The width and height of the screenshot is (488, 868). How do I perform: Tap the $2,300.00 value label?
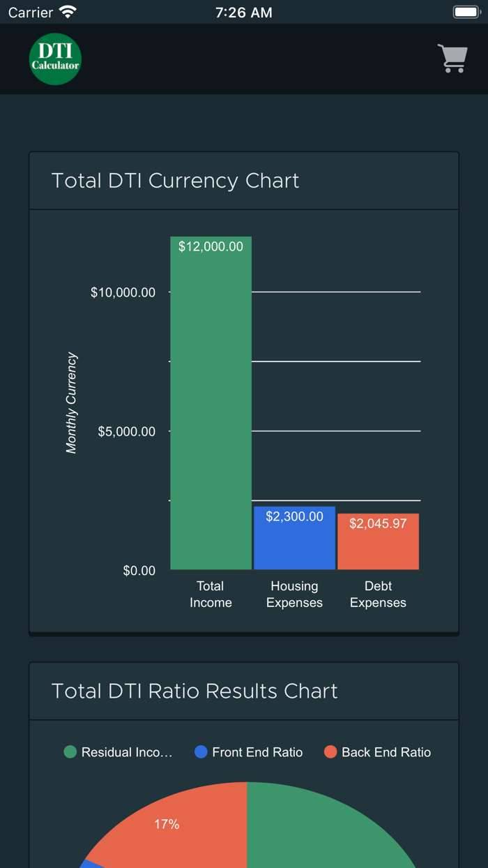pos(294,516)
